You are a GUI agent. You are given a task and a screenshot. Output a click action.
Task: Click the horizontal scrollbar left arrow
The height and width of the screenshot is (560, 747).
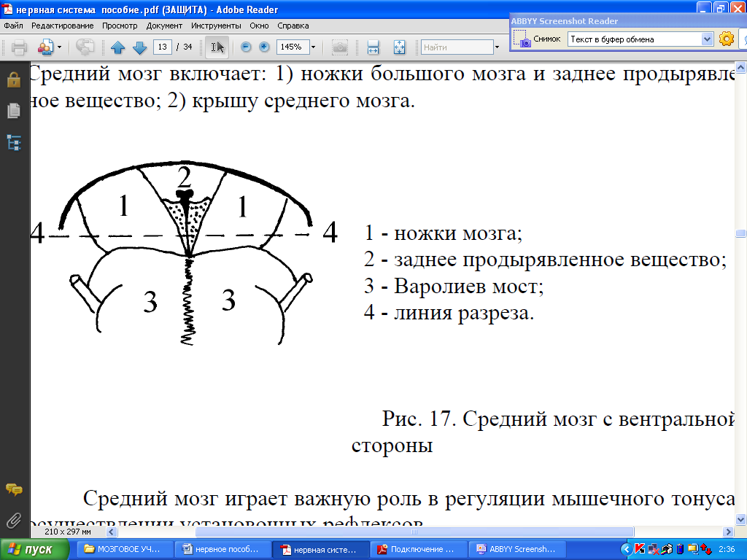tap(112, 532)
